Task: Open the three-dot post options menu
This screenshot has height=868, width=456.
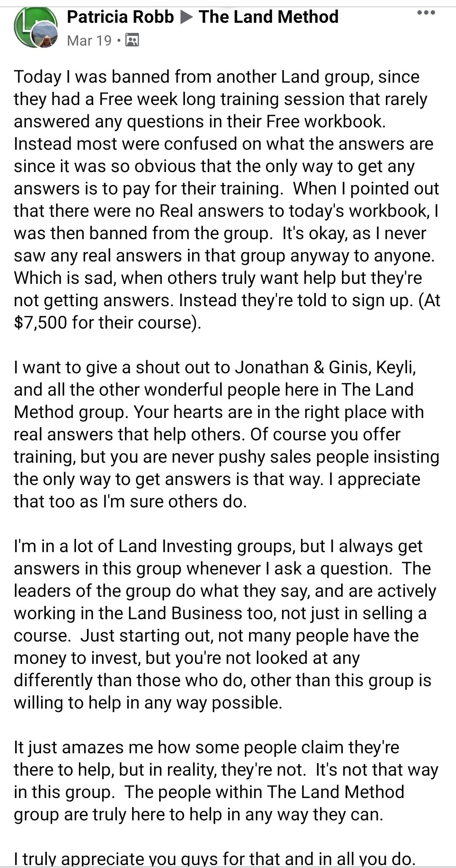Action: [x=426, y=13]
